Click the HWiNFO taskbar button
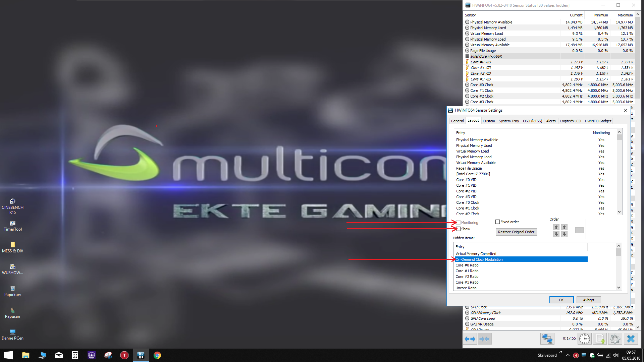Image resolution: width=644 pixels, height=362 pixels. pyautogui.click(x=141, y=355)
